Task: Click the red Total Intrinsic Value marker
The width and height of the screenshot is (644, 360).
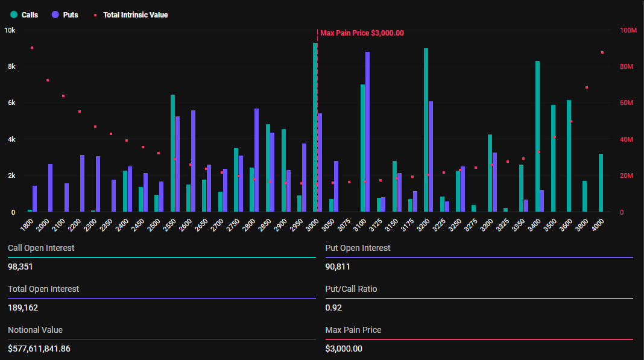Action: pyautogui.click(x=95, y=15)
